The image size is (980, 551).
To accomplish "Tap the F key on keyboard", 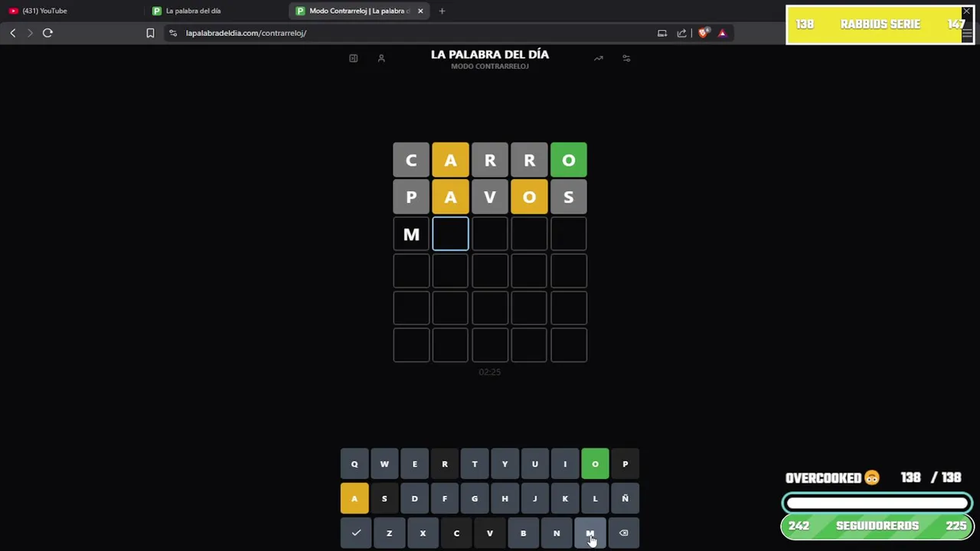I will (x=445, y=499).
